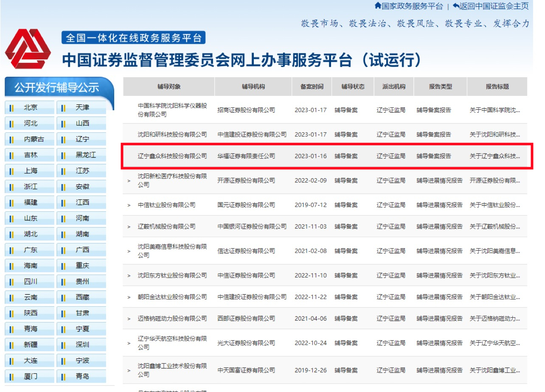545x392 pixels.
Task: Choose the 安徽 region button
Action: (x=82, y=187)
